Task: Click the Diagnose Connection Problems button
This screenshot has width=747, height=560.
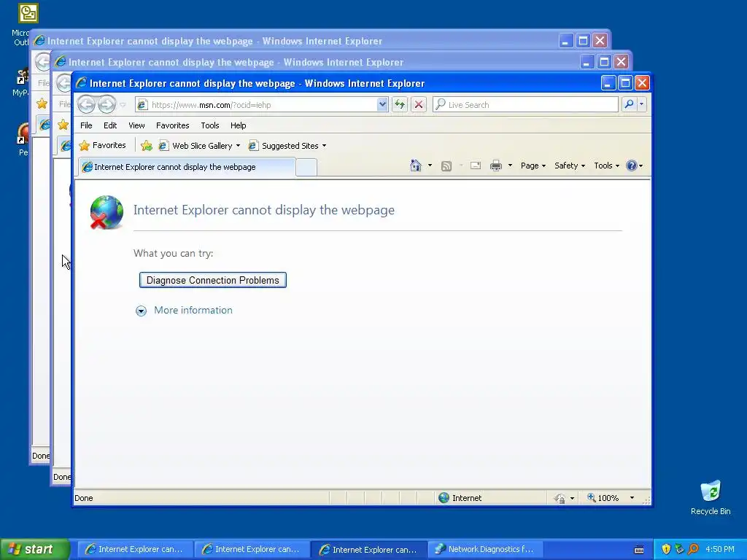Action: (212, 280)
